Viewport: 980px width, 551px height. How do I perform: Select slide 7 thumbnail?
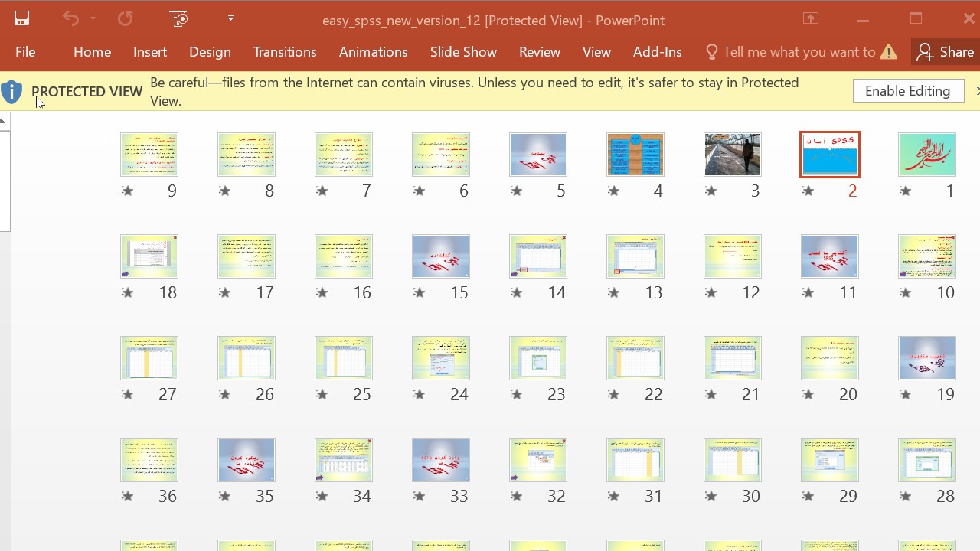(343, 155)
